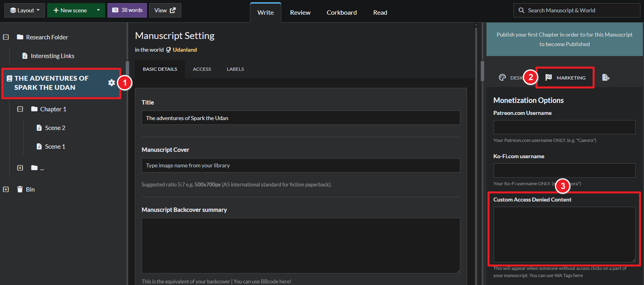Switch to the Write tab
The width and height of the screenshot is (644, 285).
tap(265, 13)
